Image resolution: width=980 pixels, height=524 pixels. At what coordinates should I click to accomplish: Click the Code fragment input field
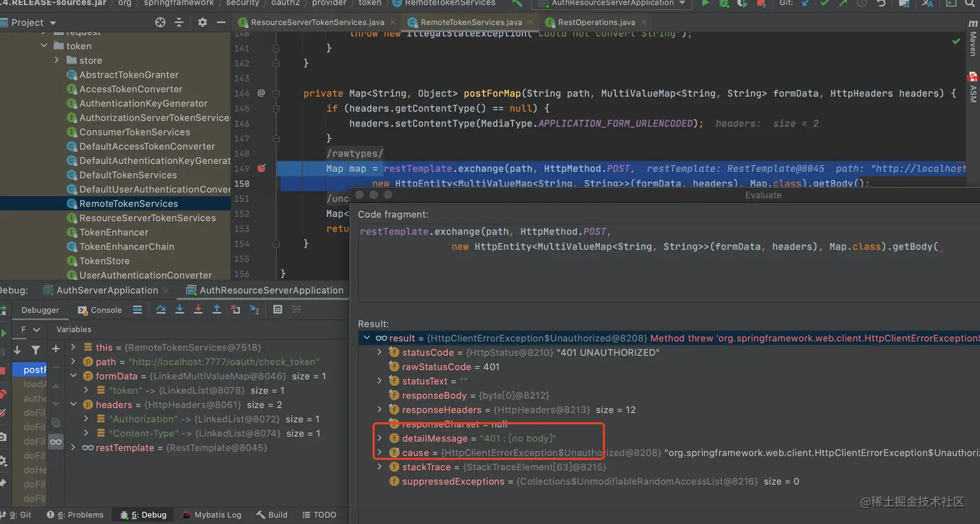(x=669, y=263)
